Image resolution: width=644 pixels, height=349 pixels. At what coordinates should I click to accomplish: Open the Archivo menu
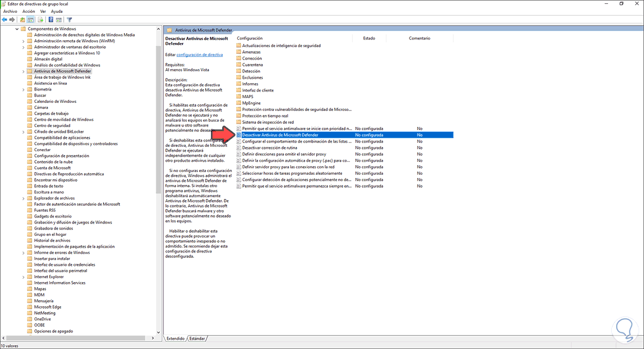10,11
